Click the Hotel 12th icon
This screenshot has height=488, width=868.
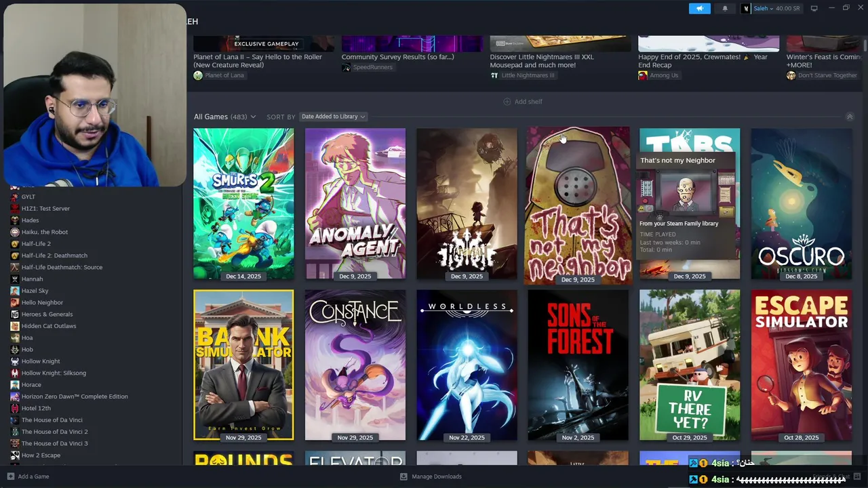(x=15, y=408)
